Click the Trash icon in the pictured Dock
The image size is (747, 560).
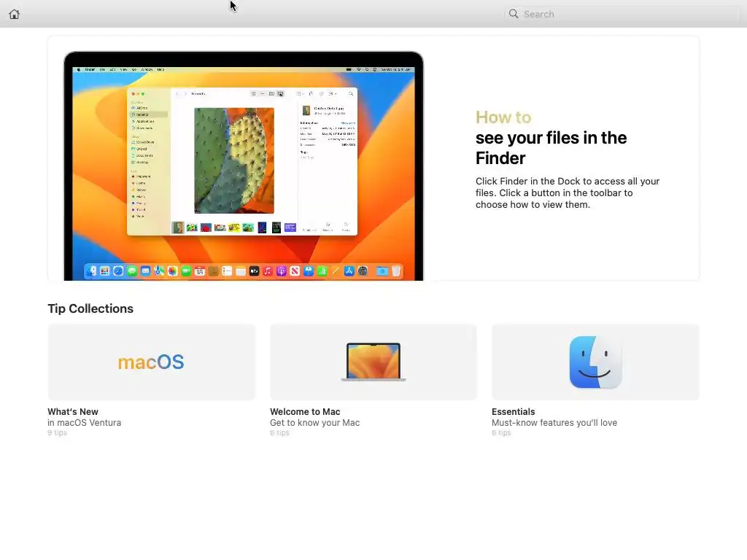coord(396,271)
